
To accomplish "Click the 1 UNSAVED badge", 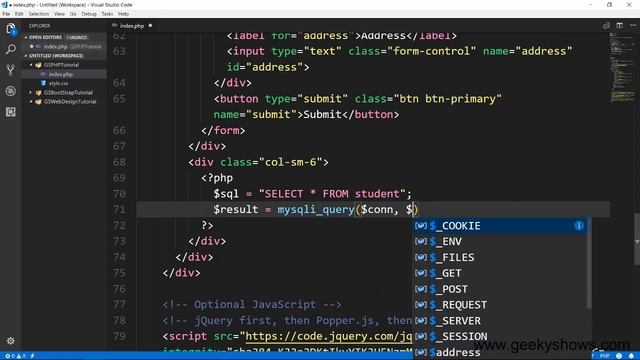I will pyautogui.click(x=76, y=37).
